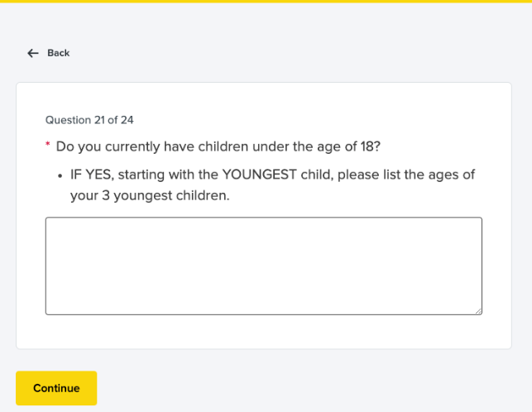Click the "your 3 youngest children." line

point(149,197)
